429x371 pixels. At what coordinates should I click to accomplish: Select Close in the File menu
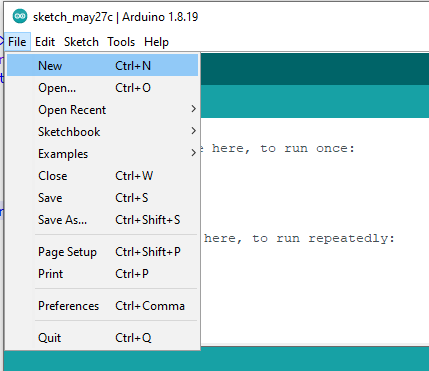[103, 176]
